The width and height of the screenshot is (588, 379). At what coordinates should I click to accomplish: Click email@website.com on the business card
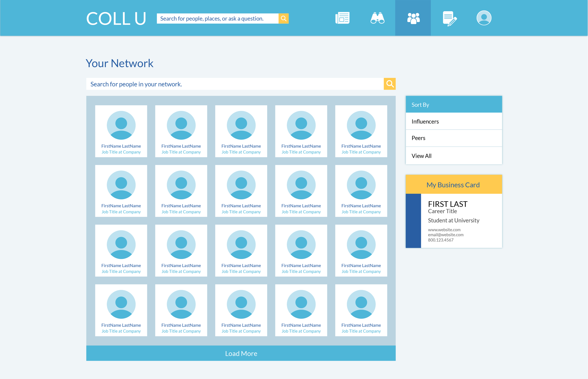pos(445,235)
